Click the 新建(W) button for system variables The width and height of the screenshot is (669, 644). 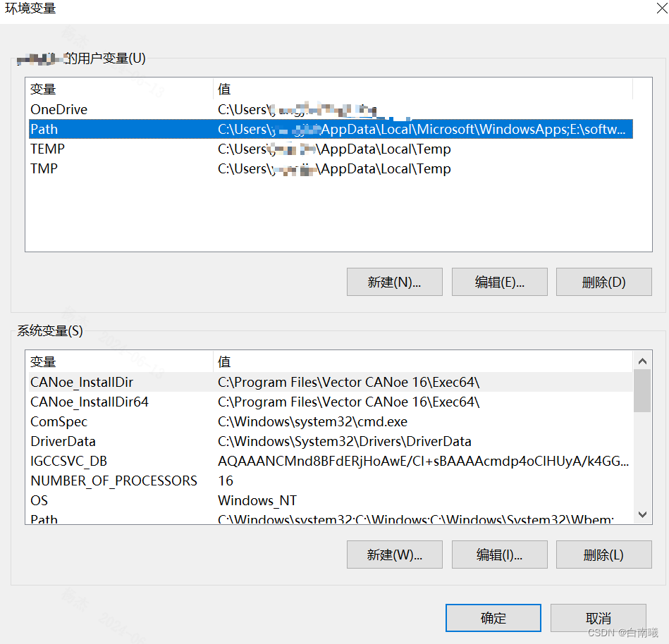click(394, 555)
